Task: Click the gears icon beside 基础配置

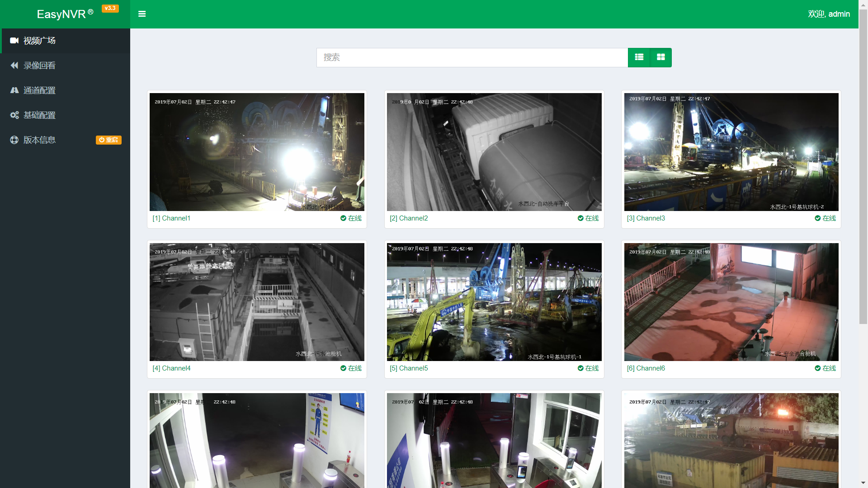Action: pos(14,115)
